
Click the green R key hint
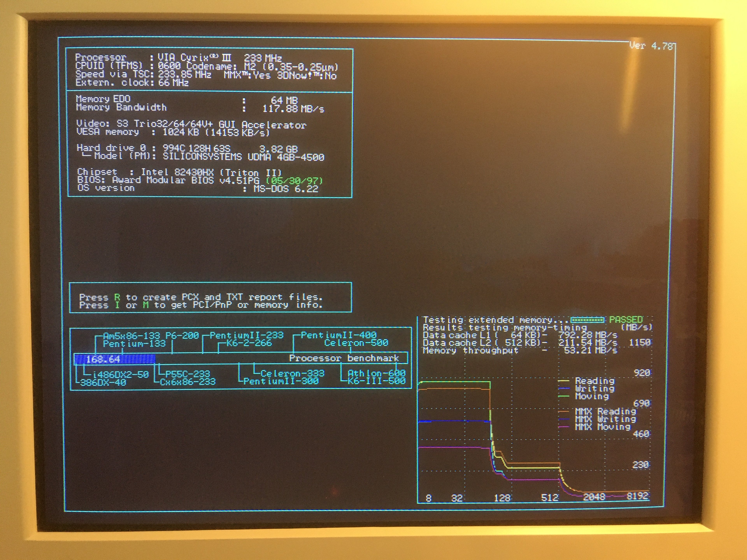[117, 297]
